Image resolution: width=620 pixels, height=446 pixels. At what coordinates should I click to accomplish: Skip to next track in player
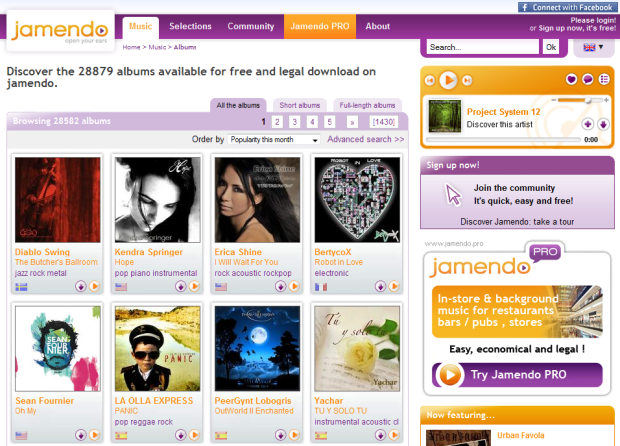click(467, 81)
